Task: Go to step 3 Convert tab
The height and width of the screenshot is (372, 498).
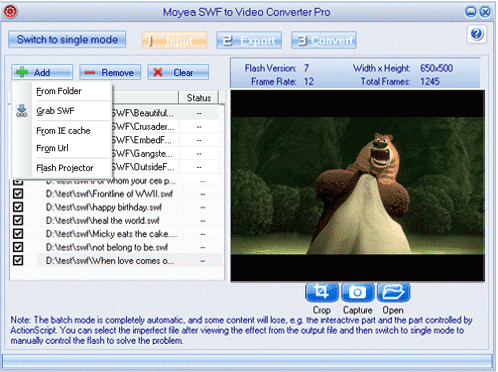Action: pyautogui.click(x=324, y=40)
